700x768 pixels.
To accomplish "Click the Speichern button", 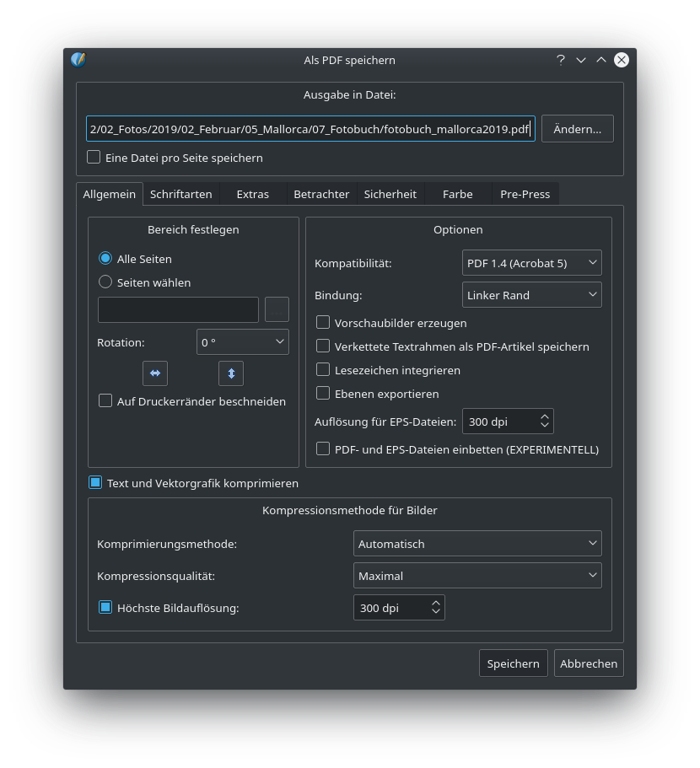I will [x=513, y=663].
